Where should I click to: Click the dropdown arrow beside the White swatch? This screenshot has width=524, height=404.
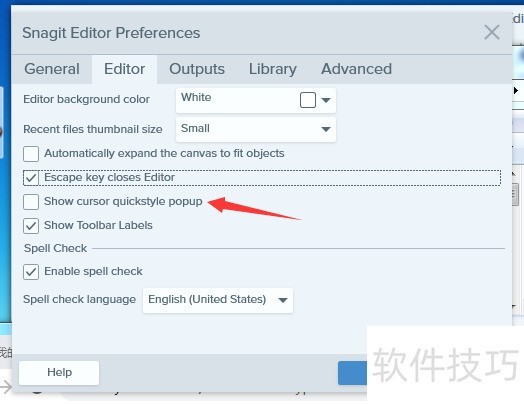[x=326, y=100]
